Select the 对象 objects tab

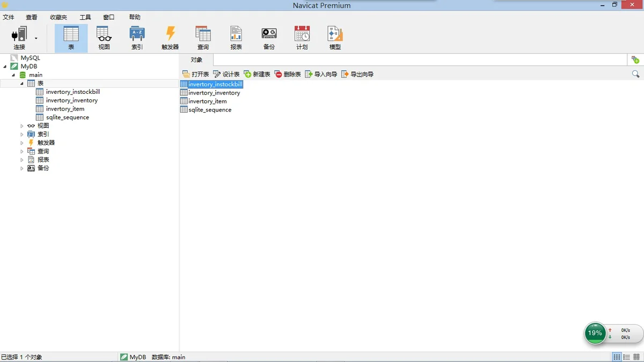coord(196,60)
